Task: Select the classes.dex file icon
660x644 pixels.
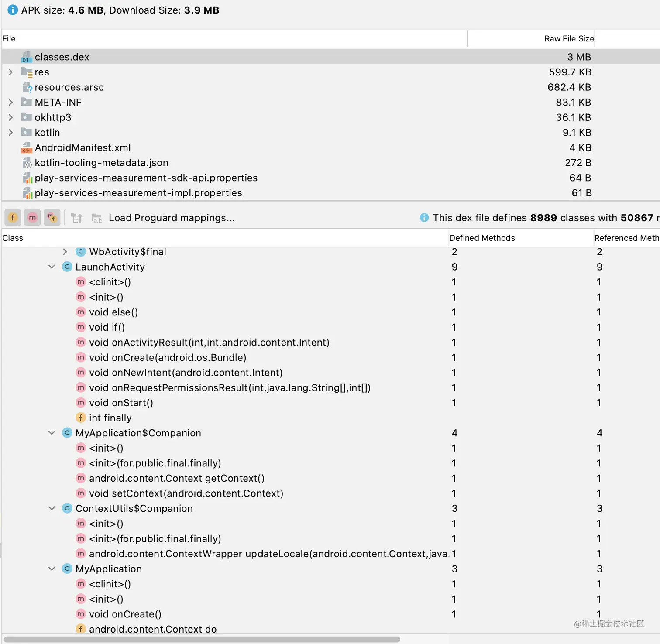Action: [27, 57]
